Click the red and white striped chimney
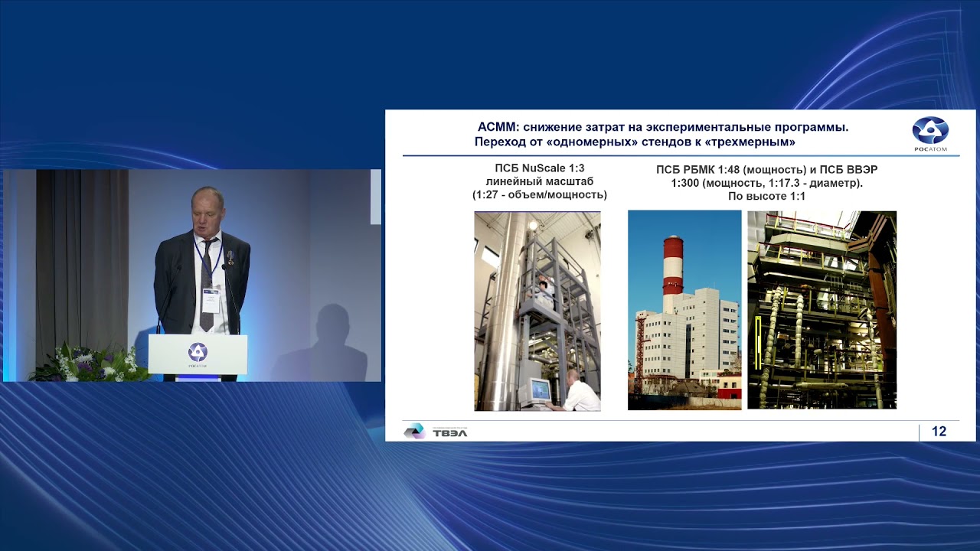The image size is (980, 551). (x=672, y=265)
